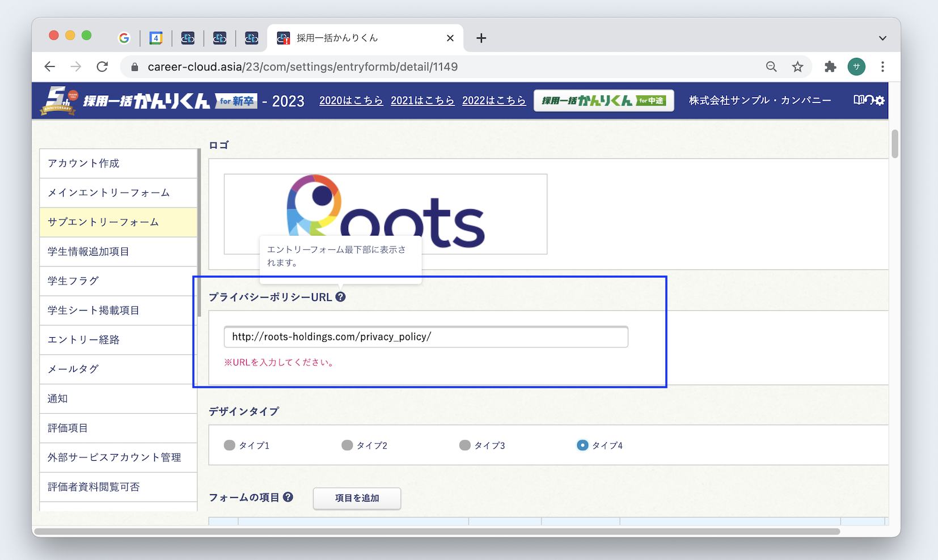Click the help icon beside プライバシーポリシーURL

tap(341, 296)
